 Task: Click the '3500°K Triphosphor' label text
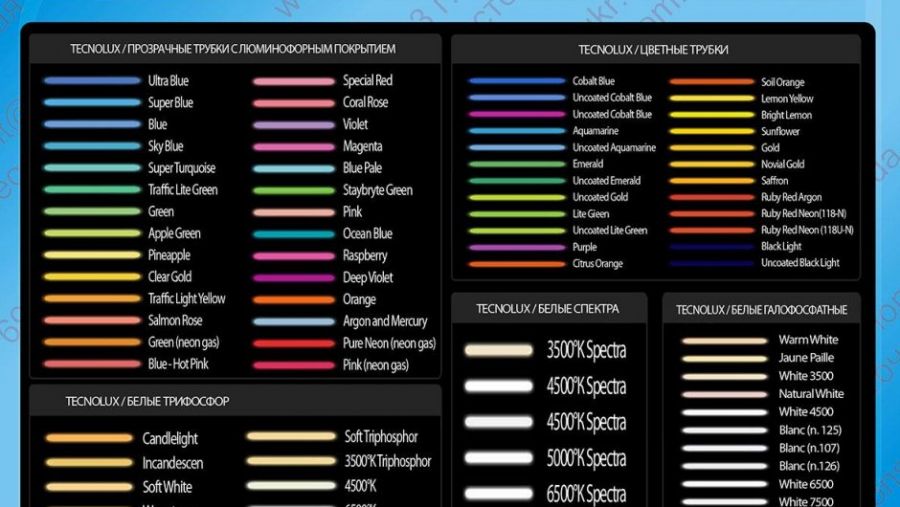(x=387, y=461)
